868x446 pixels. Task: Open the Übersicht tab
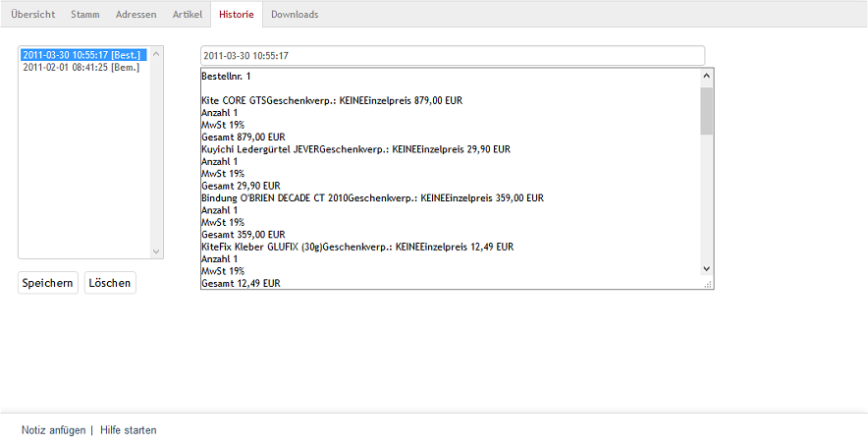(32, 15)
